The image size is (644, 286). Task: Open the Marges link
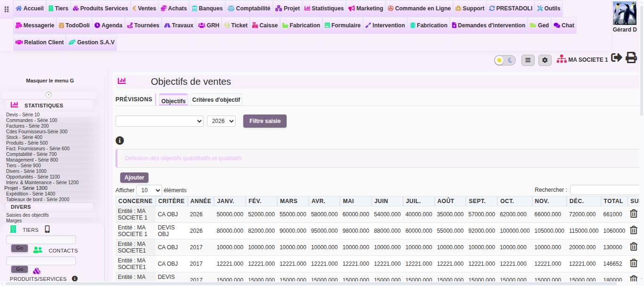[14, 221]
